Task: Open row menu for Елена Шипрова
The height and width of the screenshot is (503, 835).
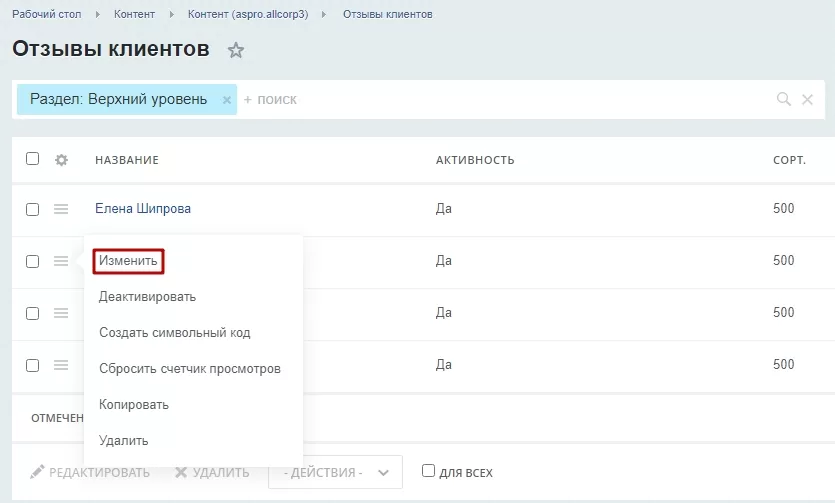Action: pos(61,209)
